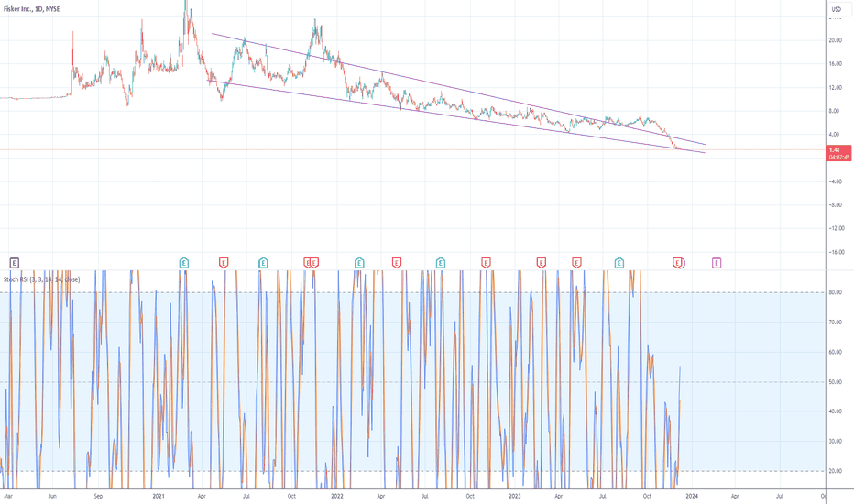Click the 2021 label on the time axis
The width and height of the screenshot is (854, 504).
point(159,497)
